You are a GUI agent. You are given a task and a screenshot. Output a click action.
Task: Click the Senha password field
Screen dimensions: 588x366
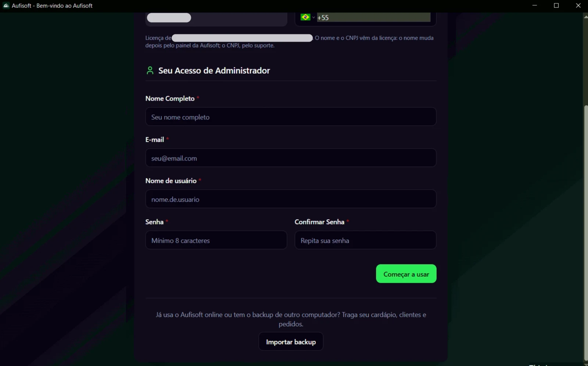(216, 240)
